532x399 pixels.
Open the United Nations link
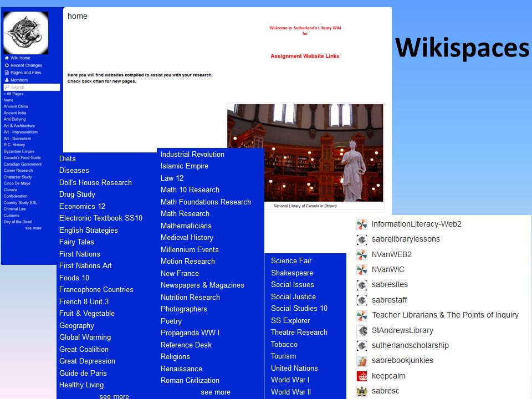[x=294, y=368]
